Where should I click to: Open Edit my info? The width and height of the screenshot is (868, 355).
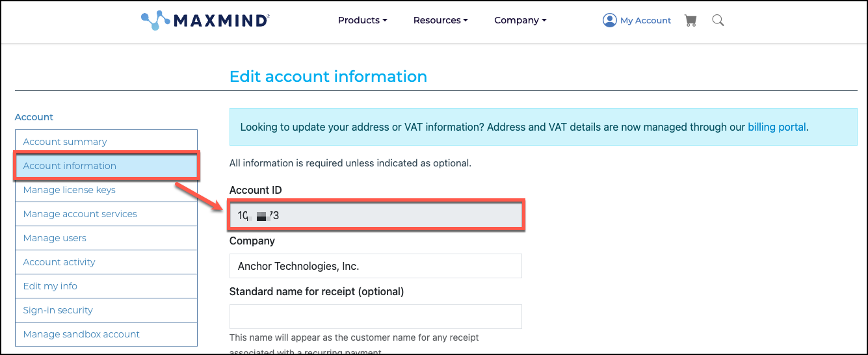click(x=50, y=286)
